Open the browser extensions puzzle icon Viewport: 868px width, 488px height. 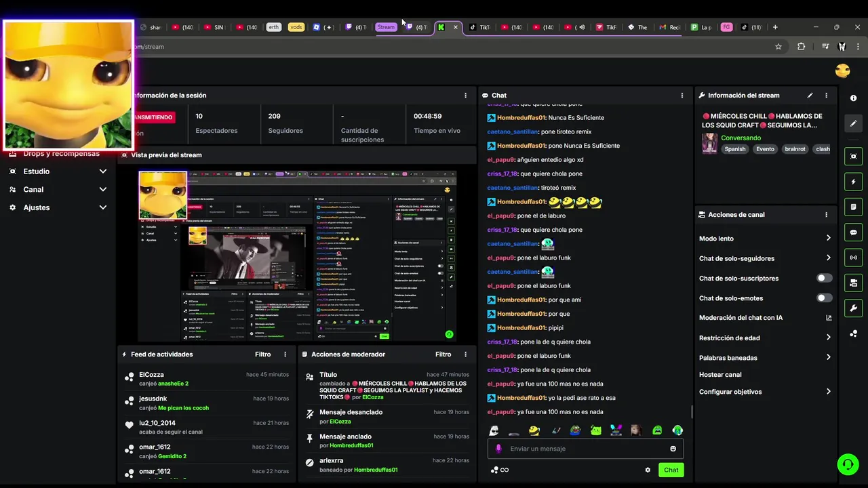801,47
